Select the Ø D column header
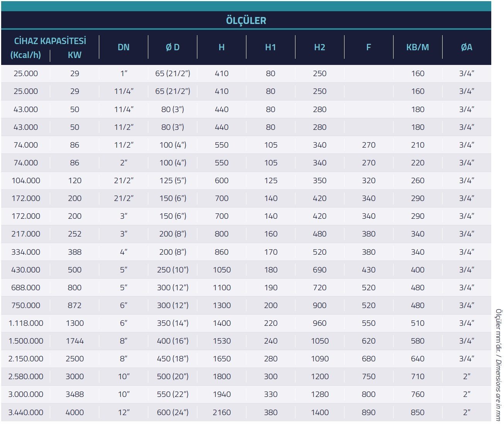This screenshot has height=424, width=504. pos(173,47)
